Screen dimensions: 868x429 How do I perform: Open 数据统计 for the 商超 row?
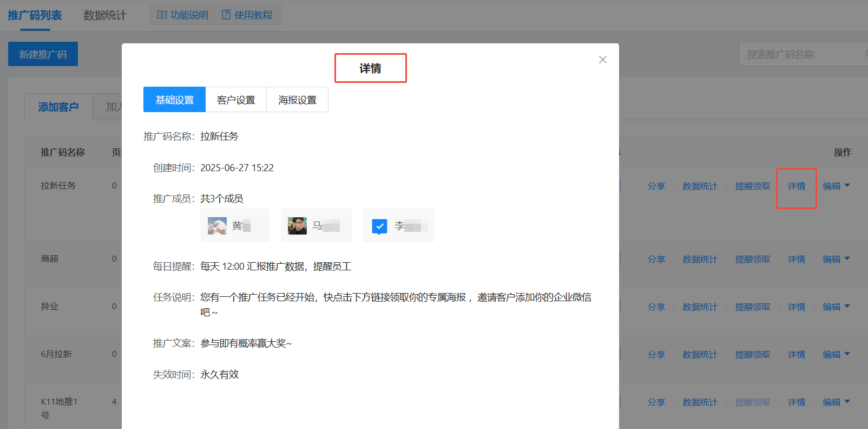700,259
